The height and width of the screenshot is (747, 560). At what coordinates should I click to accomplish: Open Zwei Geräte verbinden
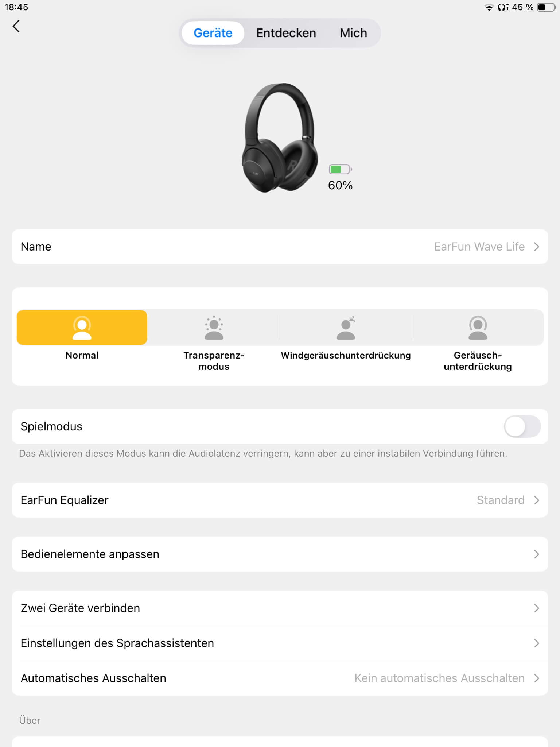[x=280, y=608]
